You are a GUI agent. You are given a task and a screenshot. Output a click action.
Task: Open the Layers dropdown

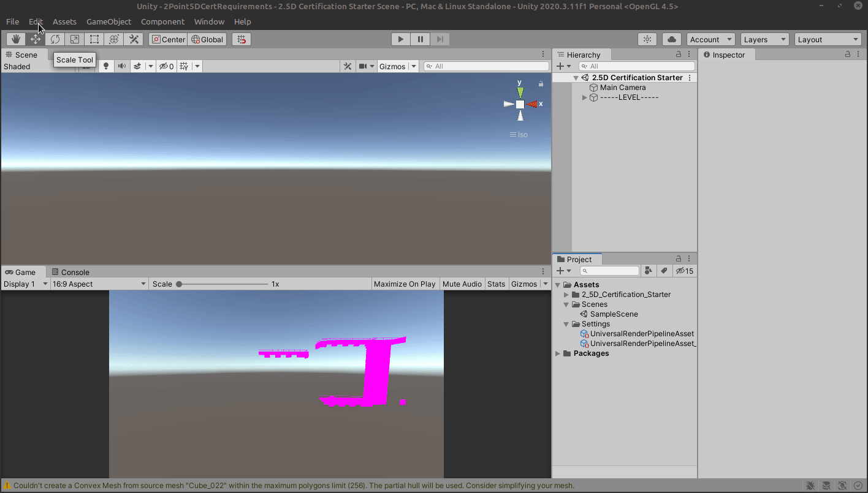(765, 39)
